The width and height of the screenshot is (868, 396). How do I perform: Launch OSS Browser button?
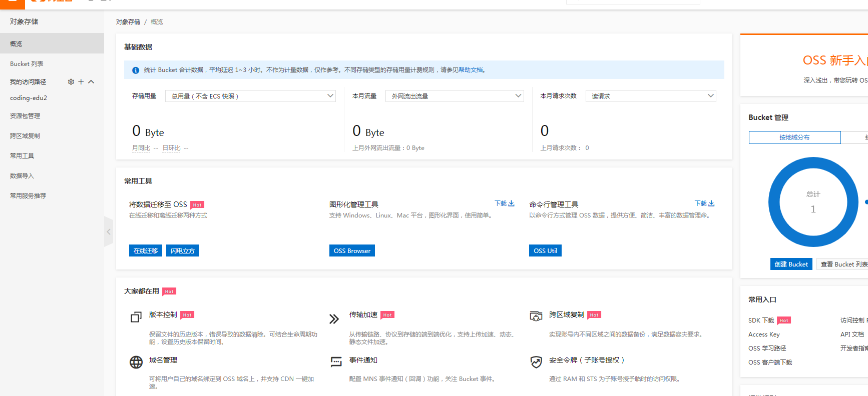coord(352,250)
